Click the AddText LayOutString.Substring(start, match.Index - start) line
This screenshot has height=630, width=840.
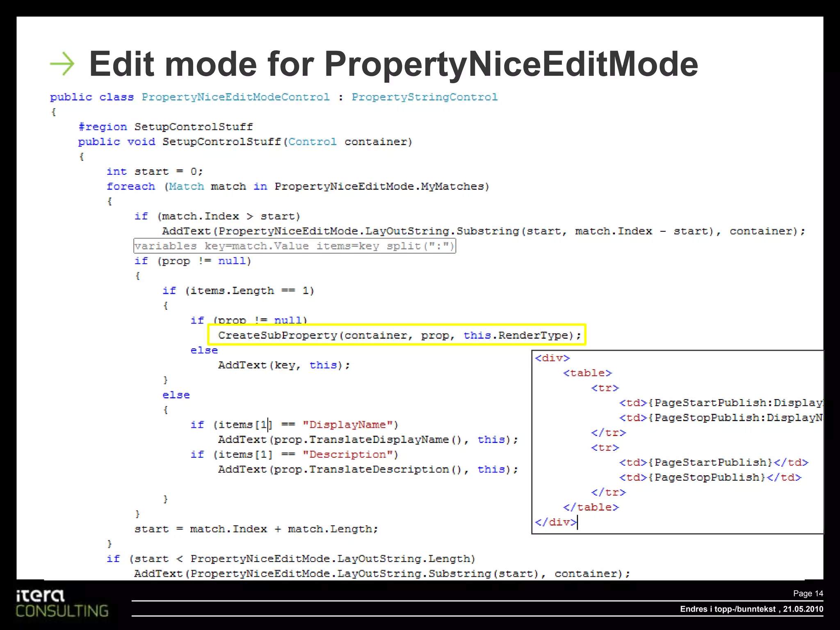pos(484,231)
